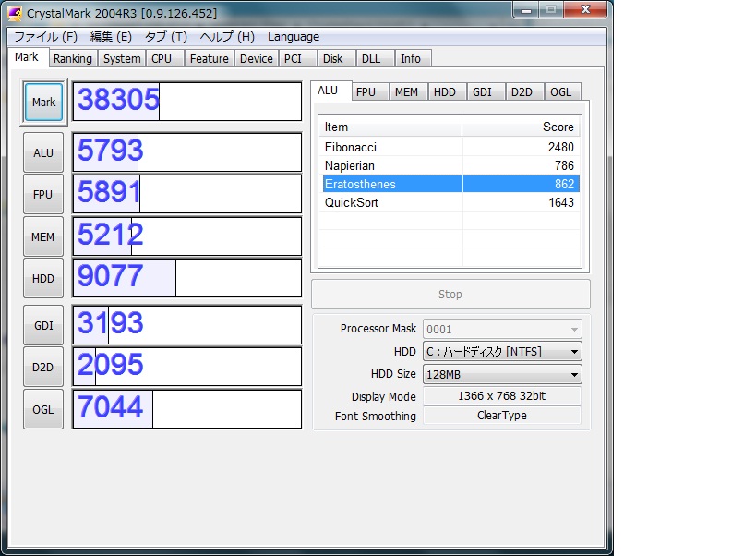Viewport: 756px width, 556px height.
Task: Open the Info tab
Action: pos(411,58)
